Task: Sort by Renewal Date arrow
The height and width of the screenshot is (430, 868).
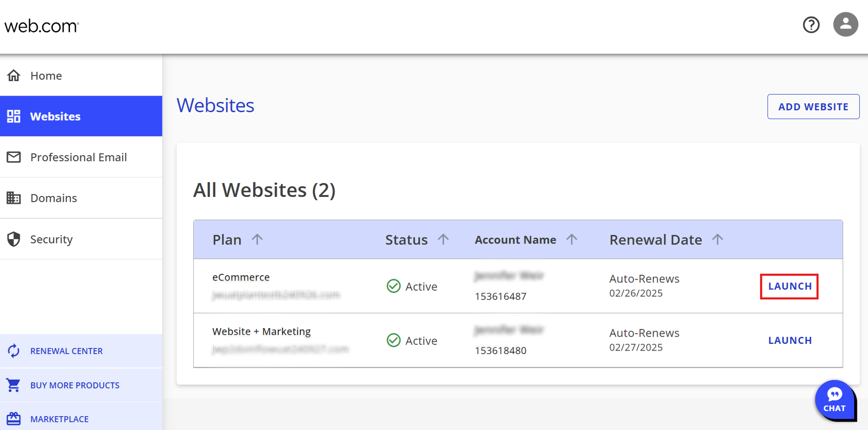Action: point(718,239)
